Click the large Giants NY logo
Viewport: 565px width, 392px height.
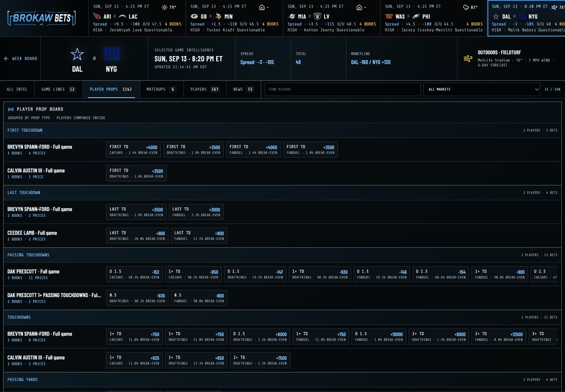coord(111,54)
